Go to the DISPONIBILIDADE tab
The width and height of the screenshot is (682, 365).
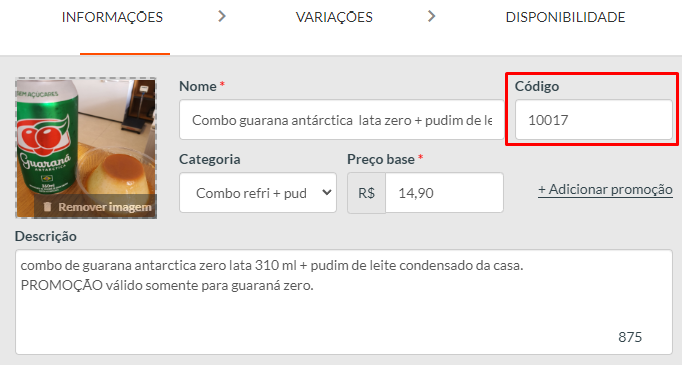pos(565,17)
